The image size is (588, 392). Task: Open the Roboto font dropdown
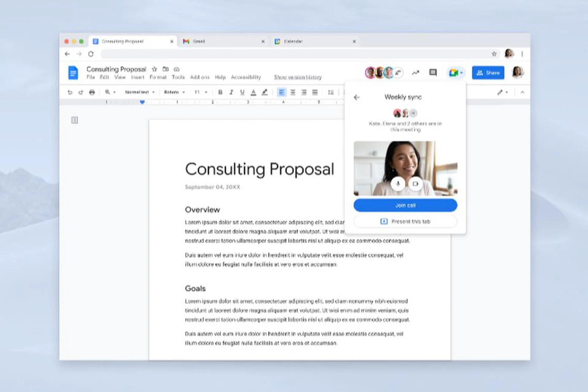click(x=175, y=92)
